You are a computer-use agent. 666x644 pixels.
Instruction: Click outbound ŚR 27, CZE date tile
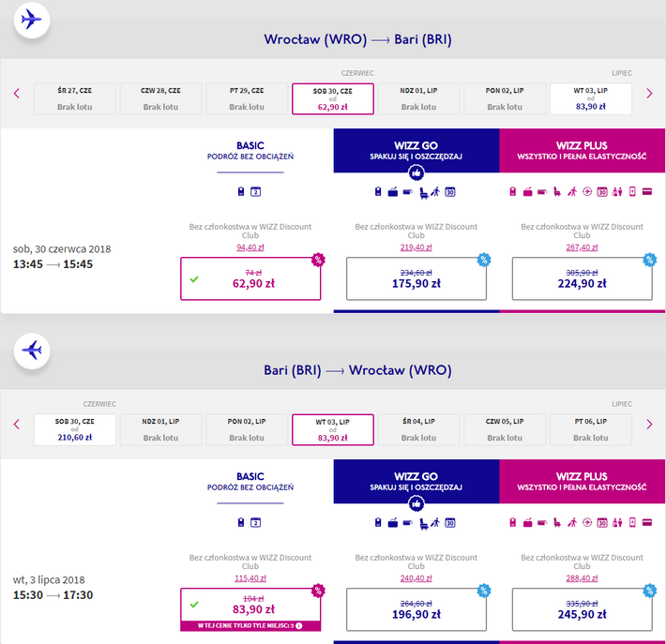(75, 99)
